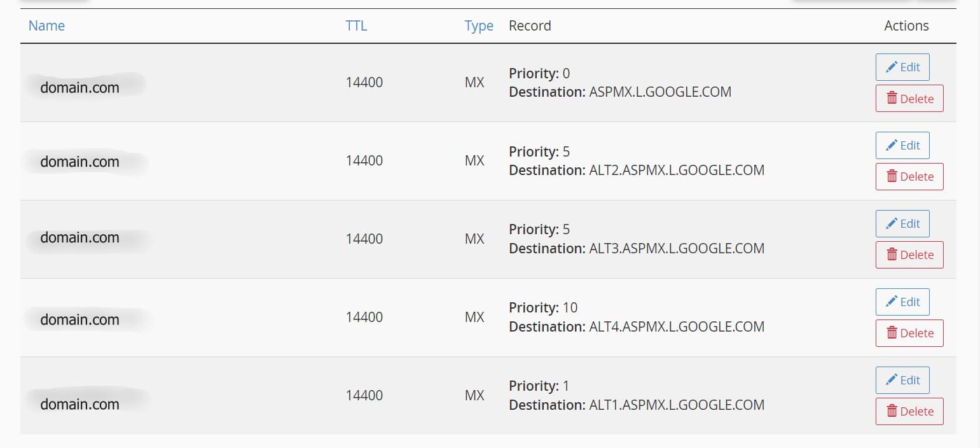Delete the ALT4.ASPMX.L.GOOGLE.COM record
980x448 pixels.
909,333
